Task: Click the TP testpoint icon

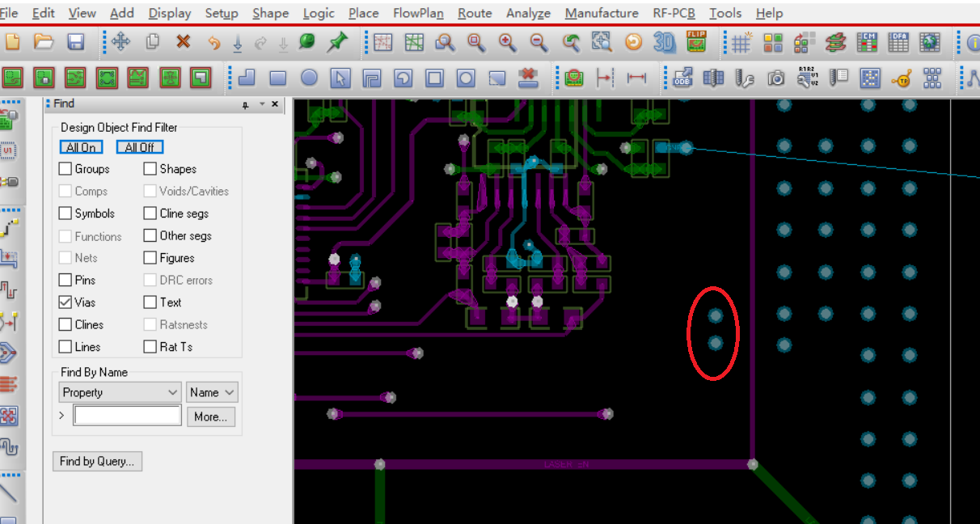Action: [902, 78]
